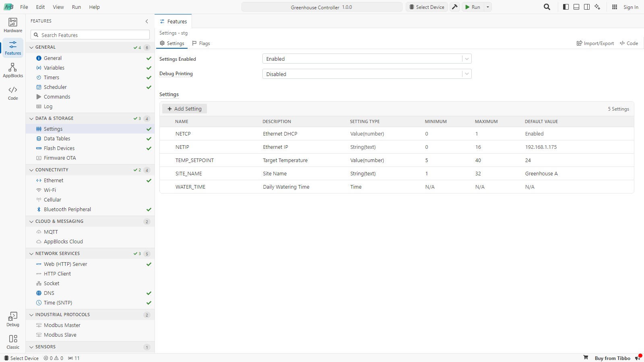Collapse the NETWORK SERVICES group
The width and height of the screenshot is (644, 362).
pyautogui.click(x=90, y=254)
